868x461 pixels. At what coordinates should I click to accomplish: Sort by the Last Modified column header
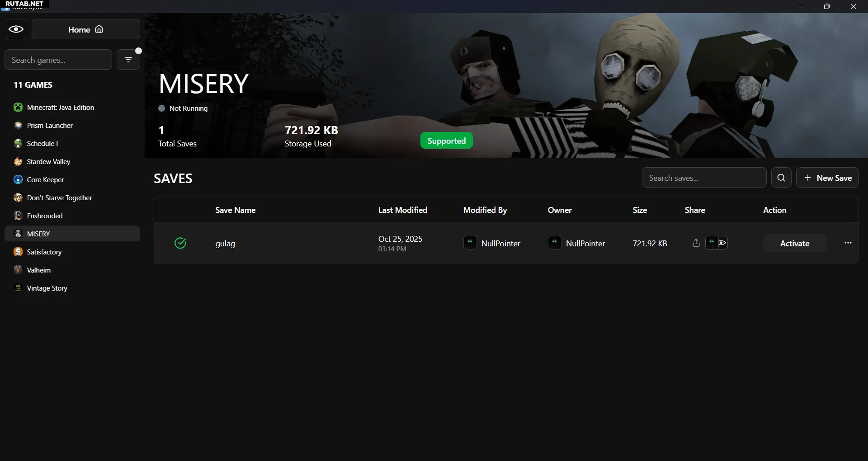402,210
